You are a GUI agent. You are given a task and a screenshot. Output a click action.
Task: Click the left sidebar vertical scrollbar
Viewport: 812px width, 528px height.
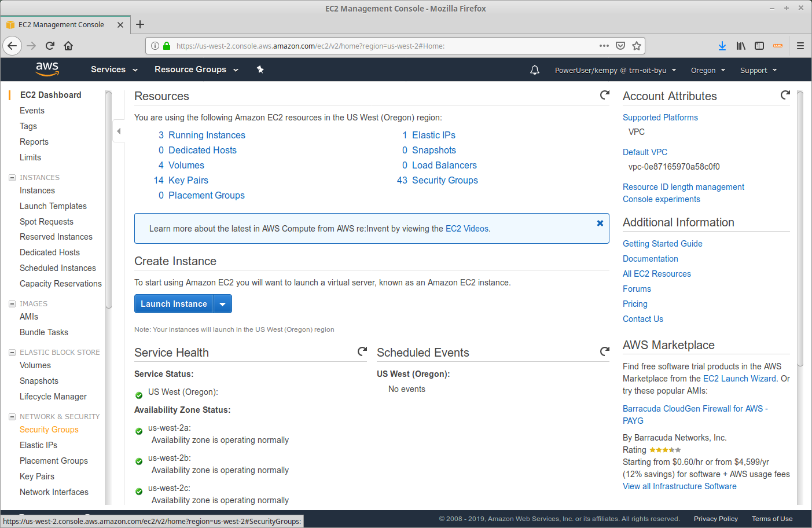click(108, 200)
